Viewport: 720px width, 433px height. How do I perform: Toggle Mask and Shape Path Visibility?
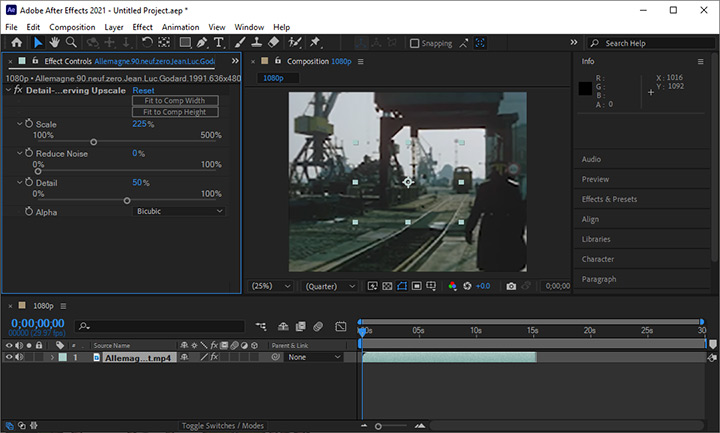402,286
